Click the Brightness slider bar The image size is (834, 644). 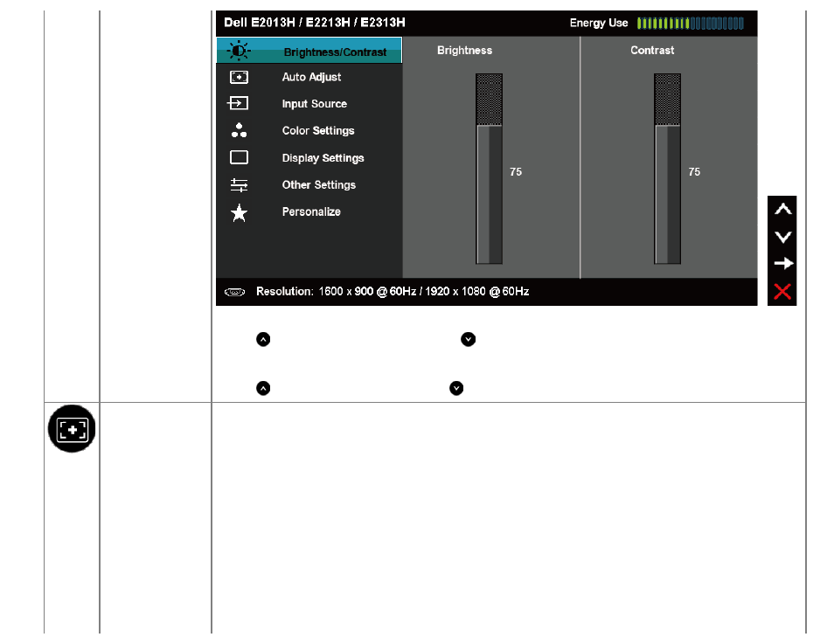pos(489,169)
